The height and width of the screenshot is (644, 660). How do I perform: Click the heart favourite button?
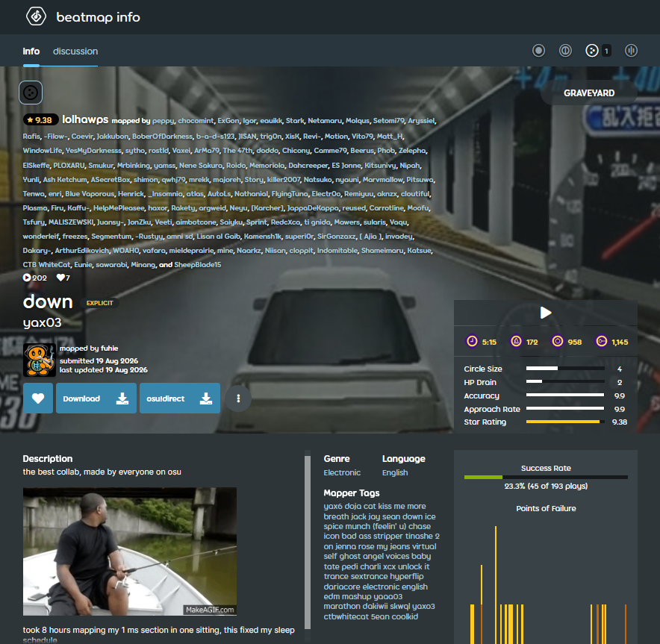point(38,398)
